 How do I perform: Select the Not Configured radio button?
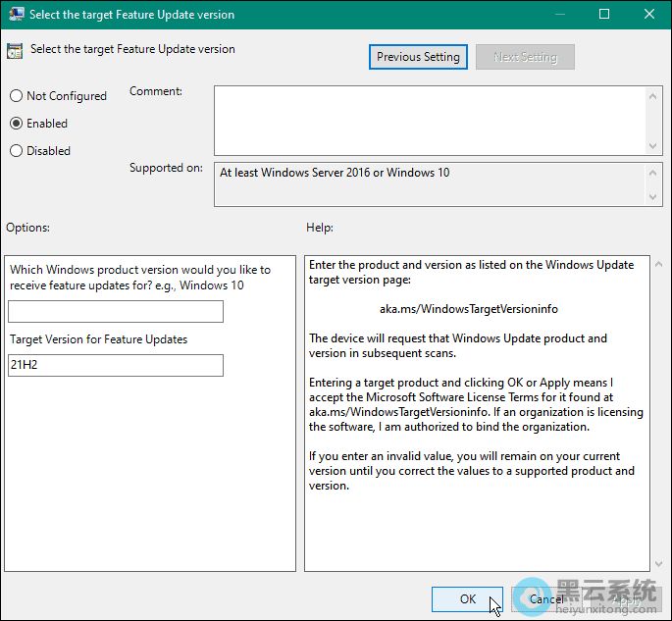[x=16, y=96]
